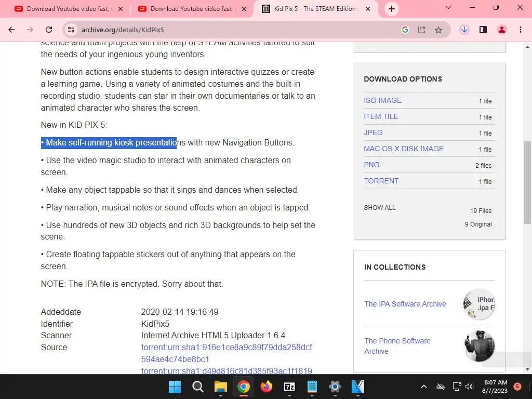Open the Chrome profile avatar
Screen dimensions: 532x399
[x=502, y=30]
